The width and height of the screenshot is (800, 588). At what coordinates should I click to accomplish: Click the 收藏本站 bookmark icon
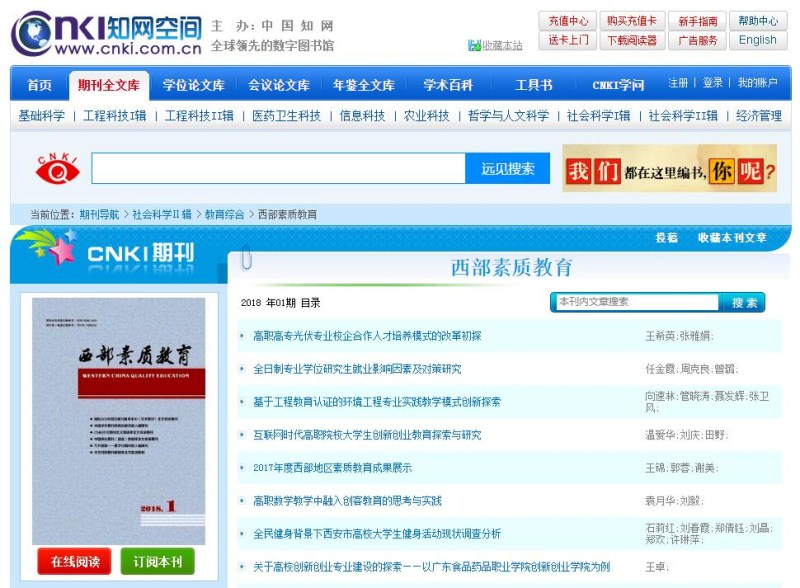[473, 44]
